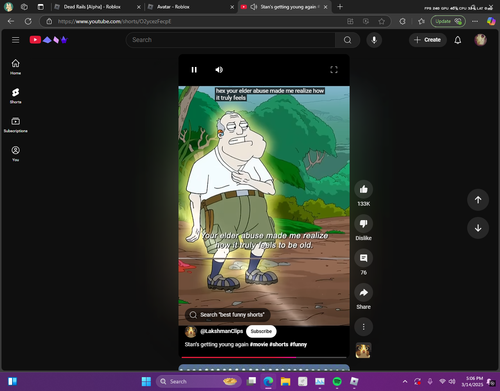Pause the Shorts video

[194, 70]
